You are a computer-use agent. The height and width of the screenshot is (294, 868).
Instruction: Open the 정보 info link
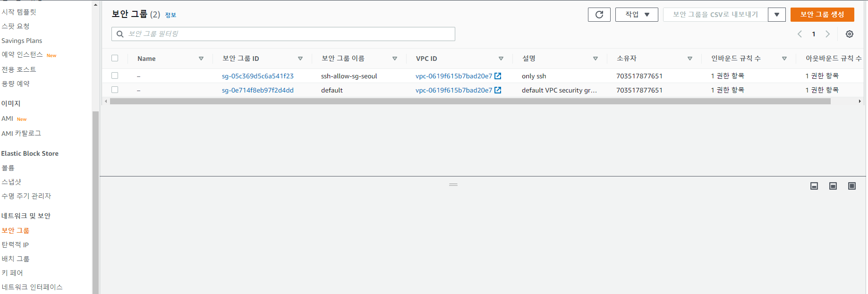[170, 15]
